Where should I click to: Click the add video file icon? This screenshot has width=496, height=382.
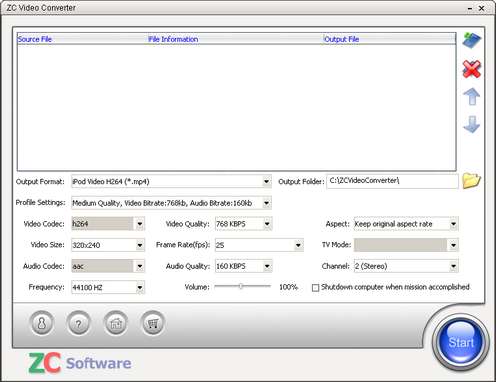point(472,41)
